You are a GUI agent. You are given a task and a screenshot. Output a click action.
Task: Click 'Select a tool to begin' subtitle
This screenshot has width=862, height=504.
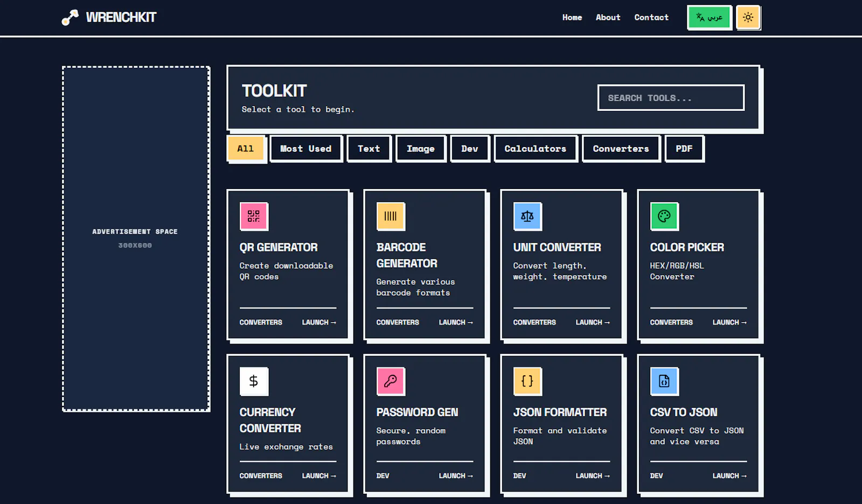point(298,109)
